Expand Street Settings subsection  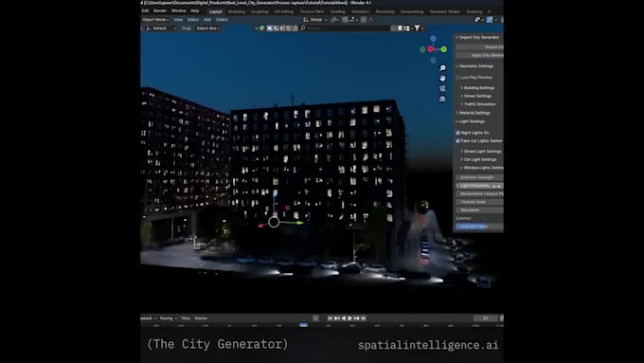click(x=477, y=96)
